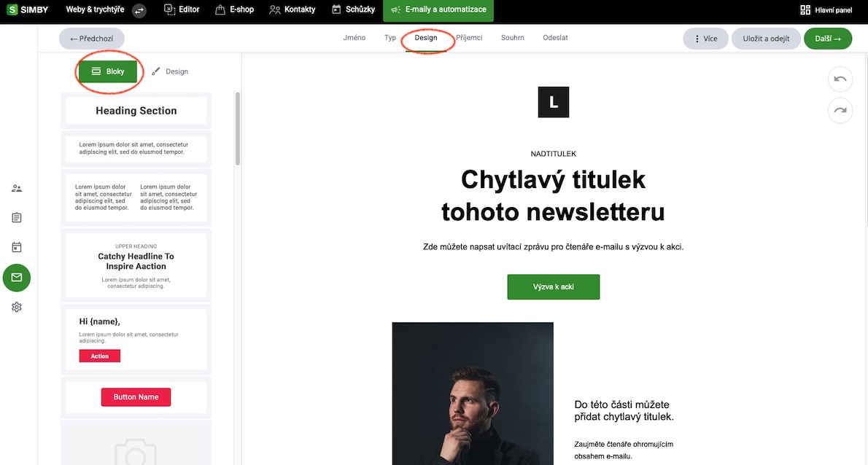868x465 pixels.
Task: Select the green envelope email icon
Action: [x=17, y=278]
